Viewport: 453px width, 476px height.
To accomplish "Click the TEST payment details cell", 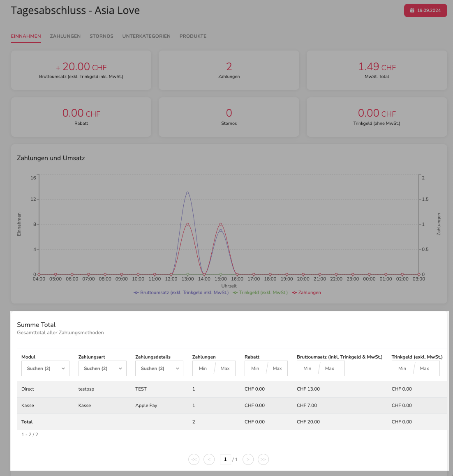I will 141,389.
